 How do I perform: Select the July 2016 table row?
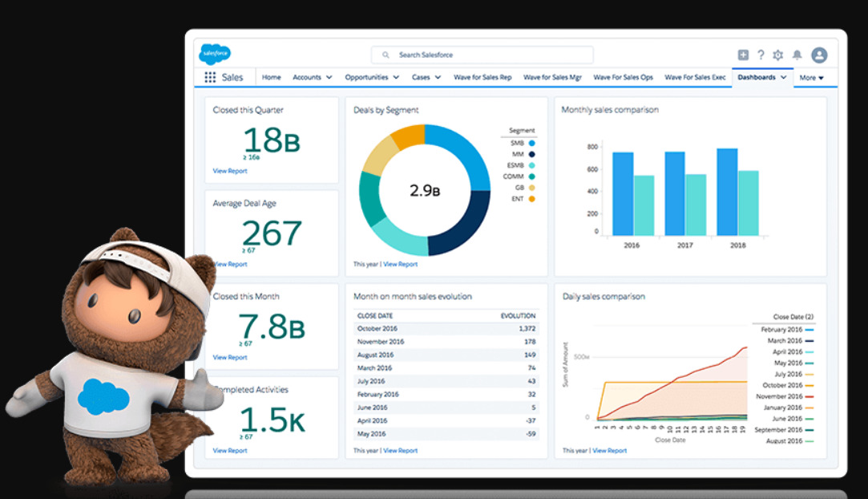pyautogui.click(x=446, y=382)
